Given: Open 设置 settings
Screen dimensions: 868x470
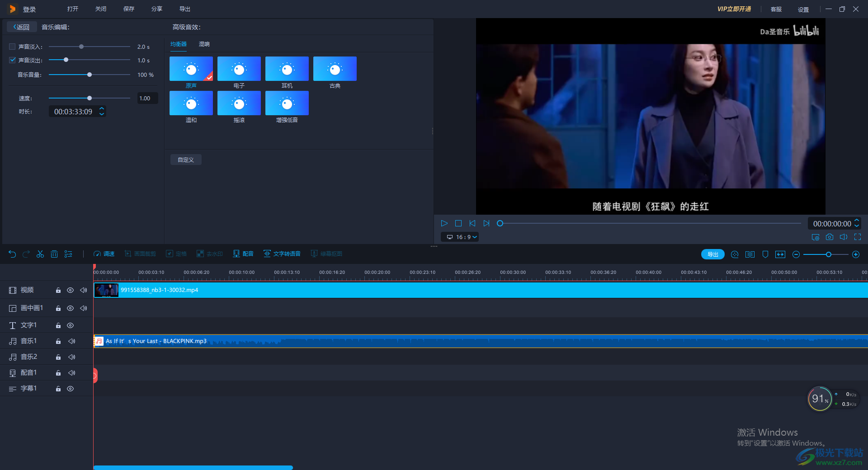Looking at the screenshot, I should pos(803,9).
